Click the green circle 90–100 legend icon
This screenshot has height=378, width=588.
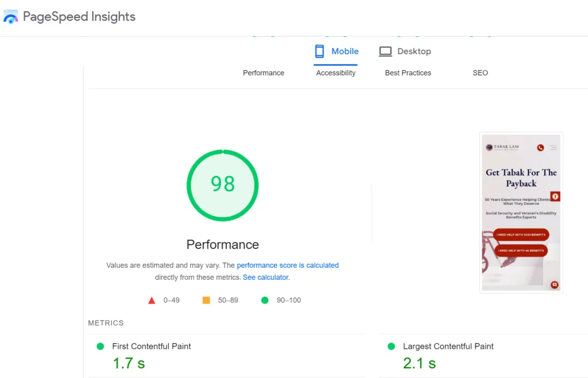pos(265,300)
